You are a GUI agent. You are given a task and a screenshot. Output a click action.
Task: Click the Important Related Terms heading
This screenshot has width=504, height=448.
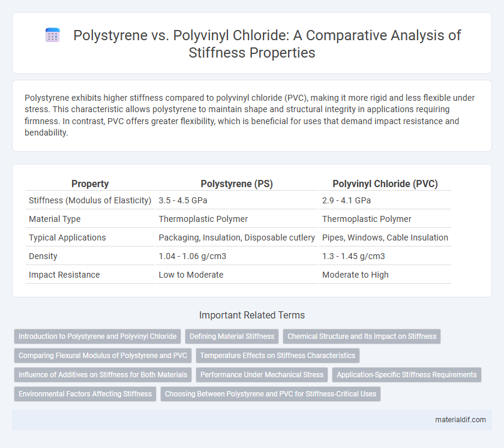pos(252,315)
